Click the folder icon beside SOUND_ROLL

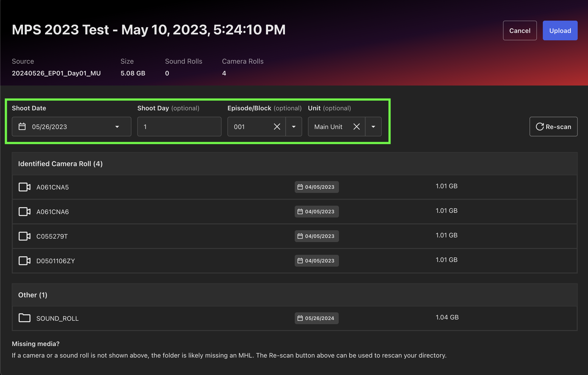[x=24, y=318]
